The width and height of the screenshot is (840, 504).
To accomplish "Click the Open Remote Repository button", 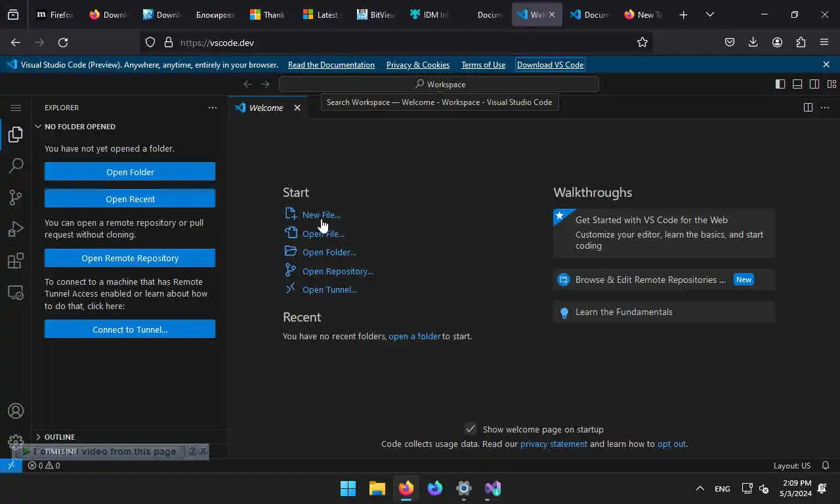I will click(x=130, y=258).
